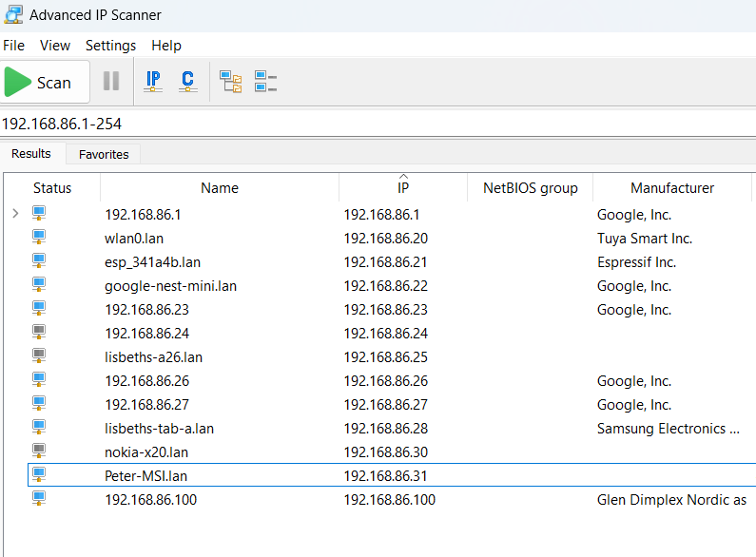The image size is (756, 557).
Task: Sort by Name column header
Action: (x=220, y=188)
